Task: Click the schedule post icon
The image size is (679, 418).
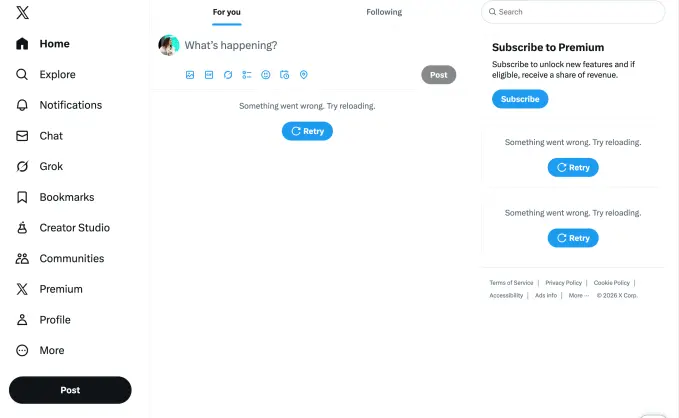Action: [285, 75]
